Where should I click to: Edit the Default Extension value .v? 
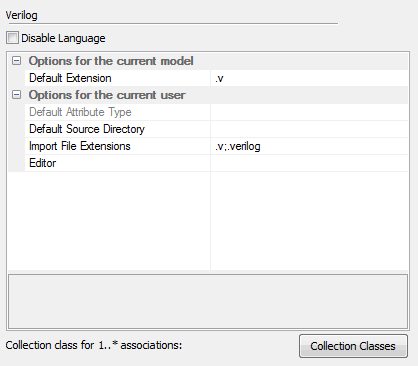309,78
